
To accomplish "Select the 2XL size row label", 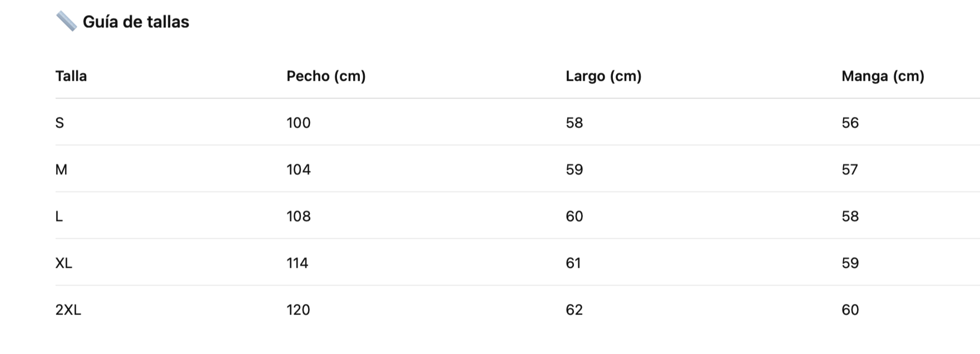I will point(68,309).
